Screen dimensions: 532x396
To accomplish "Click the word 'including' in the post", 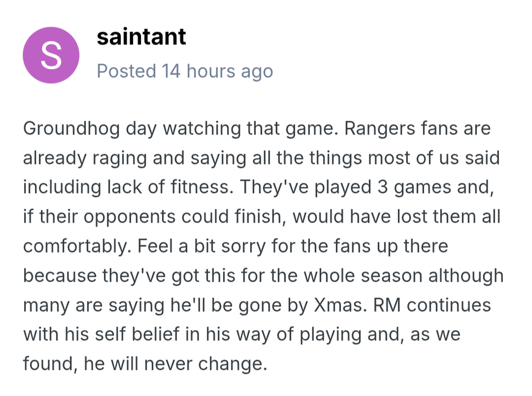I will pyautogui.click(x=62, y=187).
